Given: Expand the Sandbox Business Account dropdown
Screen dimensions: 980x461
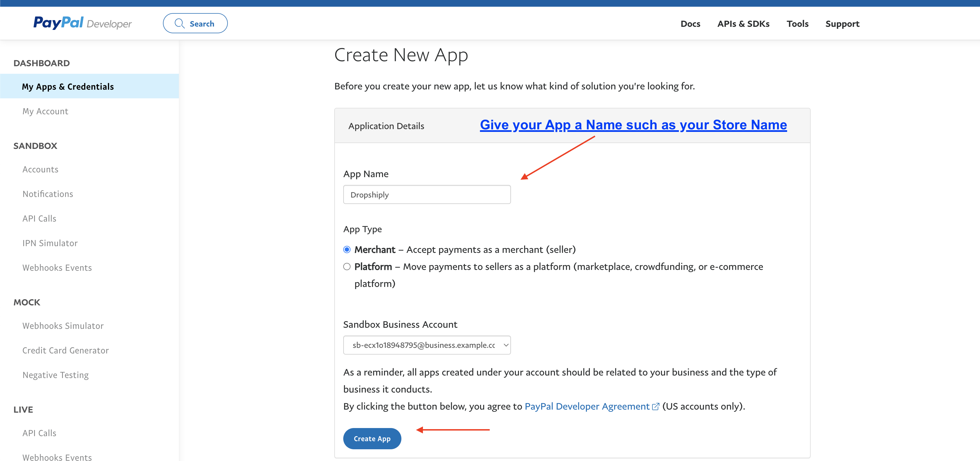Looking at the screenshot, I should click(427, 345).
